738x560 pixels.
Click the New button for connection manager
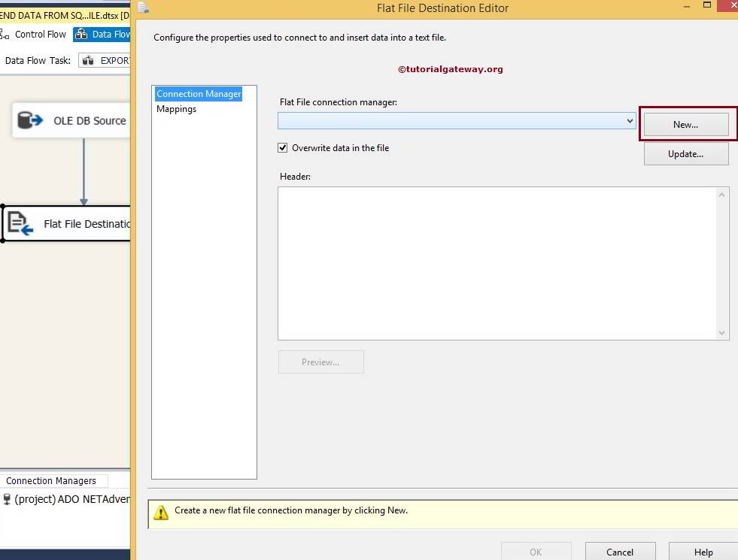685,123
